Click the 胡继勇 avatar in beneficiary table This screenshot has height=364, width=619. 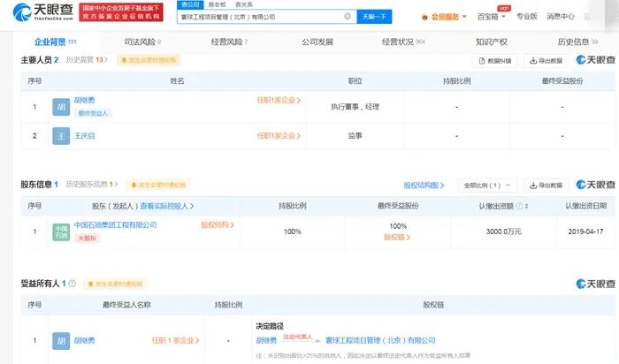point(60,341)
